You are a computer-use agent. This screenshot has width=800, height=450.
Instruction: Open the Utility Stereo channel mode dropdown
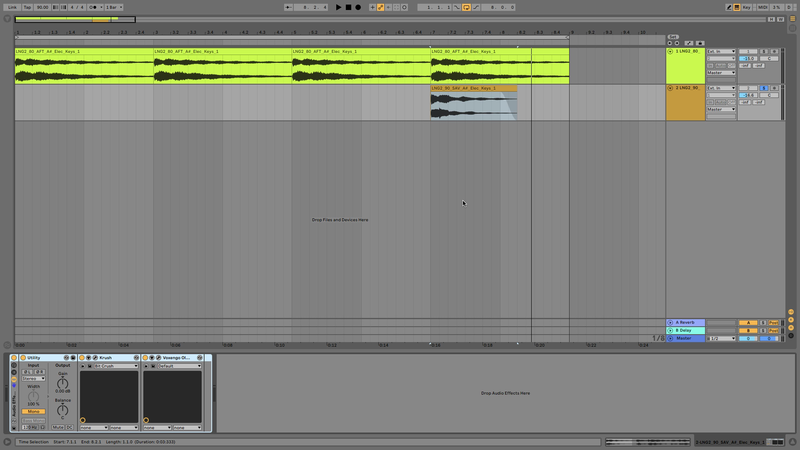tap(33, 379)
